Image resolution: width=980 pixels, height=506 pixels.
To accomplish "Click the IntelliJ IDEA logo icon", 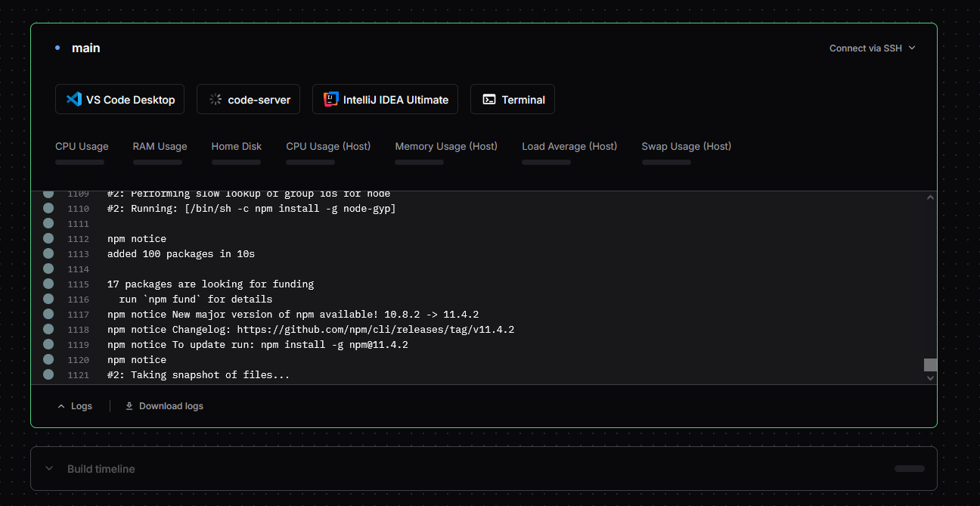I will (x=330, y=99).
